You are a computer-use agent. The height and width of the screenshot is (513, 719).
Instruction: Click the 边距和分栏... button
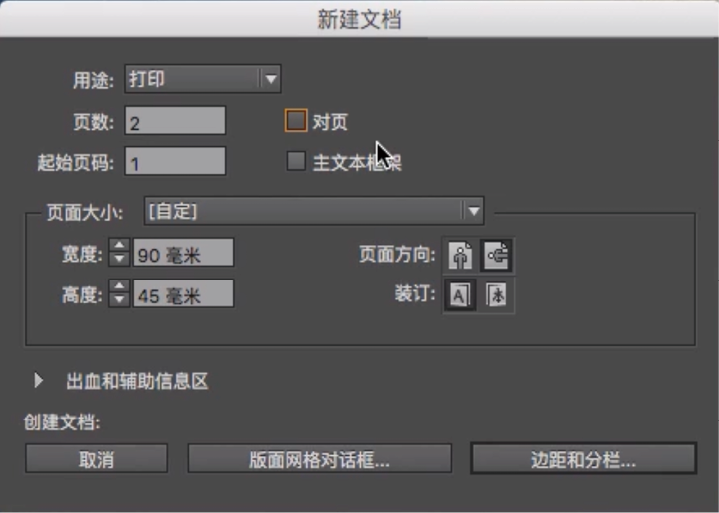[x=583, y=459]
